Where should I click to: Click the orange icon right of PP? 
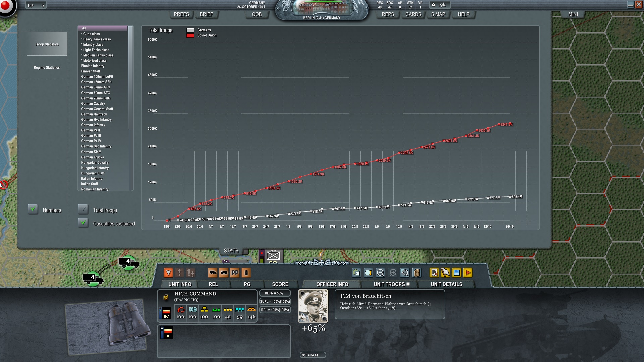click(x=246, y=273)
